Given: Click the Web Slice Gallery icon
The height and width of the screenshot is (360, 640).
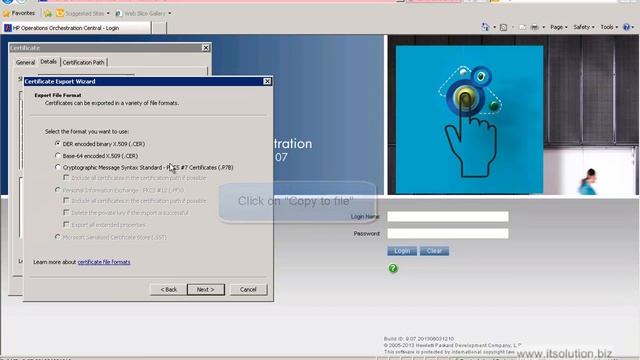Looking at the screenshot, I should point(119,13).
